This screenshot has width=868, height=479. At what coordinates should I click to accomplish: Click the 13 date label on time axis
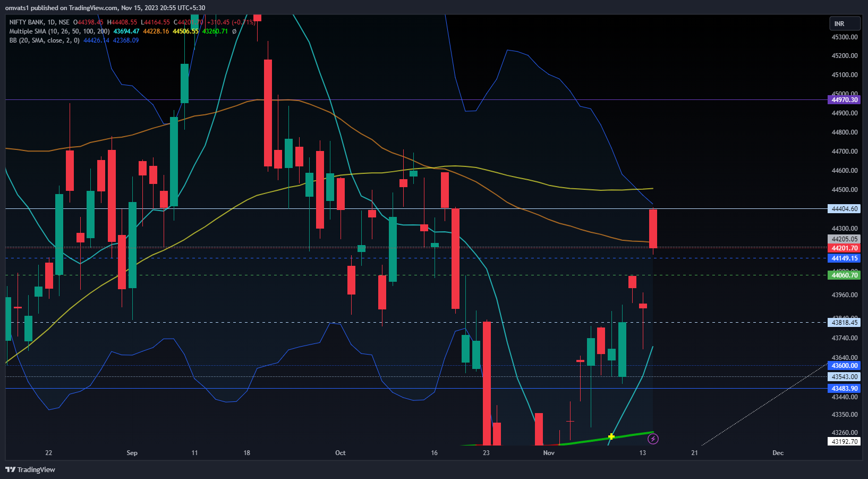pyautogui.click(x=643, y=453)
